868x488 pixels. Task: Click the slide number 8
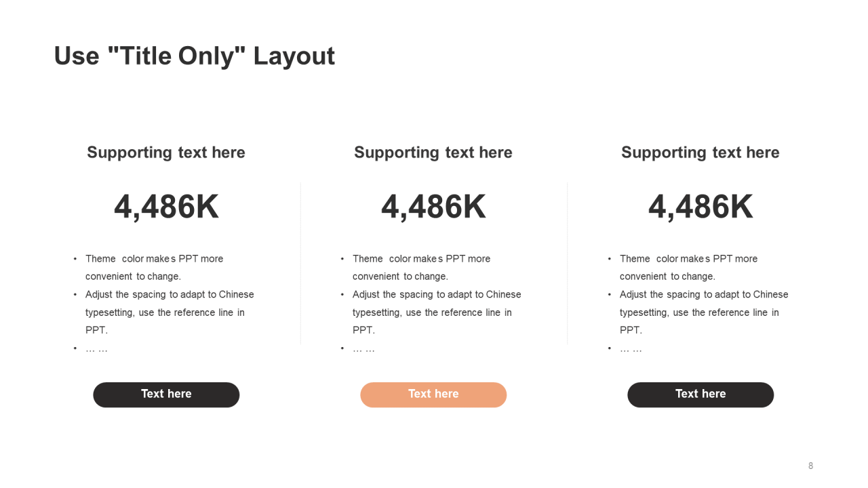click(x=810, y=466)
